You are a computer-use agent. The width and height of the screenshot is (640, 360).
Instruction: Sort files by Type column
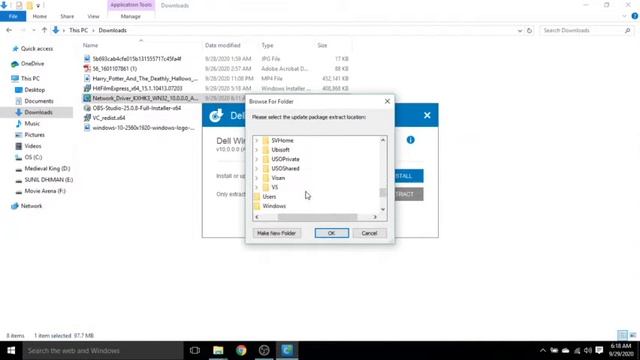(267, 45)
